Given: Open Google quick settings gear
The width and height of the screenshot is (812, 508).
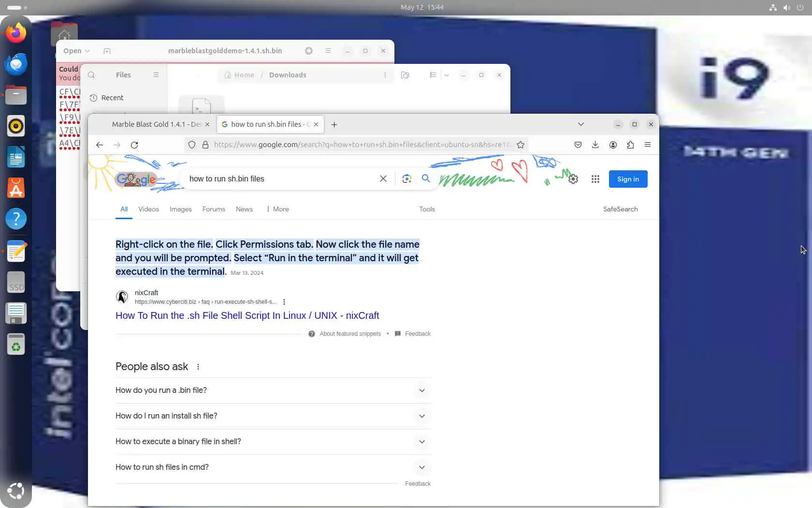Looking at the screenshot, I should (x=573, y=179).
